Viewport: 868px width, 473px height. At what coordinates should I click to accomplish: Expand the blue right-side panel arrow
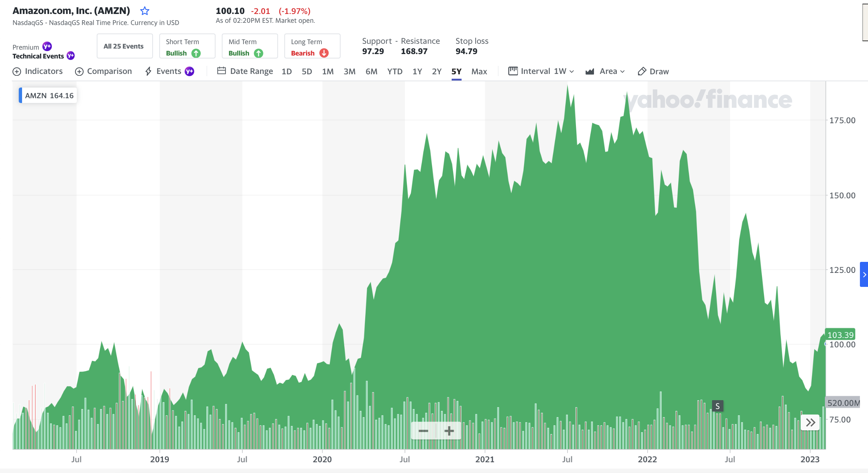tap(864, 274)
